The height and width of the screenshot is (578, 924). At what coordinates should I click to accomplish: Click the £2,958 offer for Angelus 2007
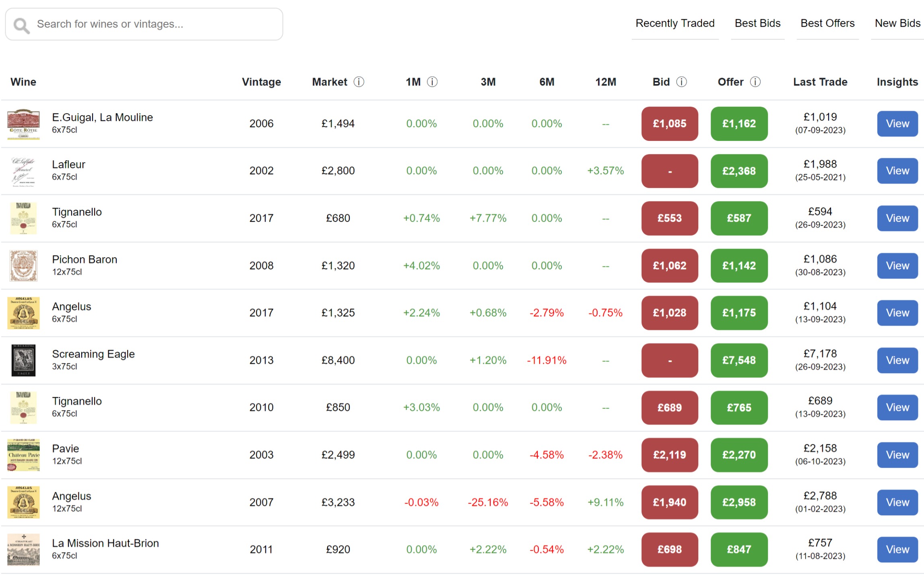[x=739, y=502]
